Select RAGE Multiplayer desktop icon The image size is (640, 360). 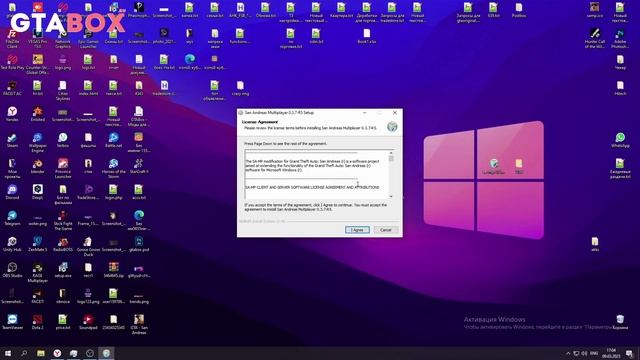point(38,272)
